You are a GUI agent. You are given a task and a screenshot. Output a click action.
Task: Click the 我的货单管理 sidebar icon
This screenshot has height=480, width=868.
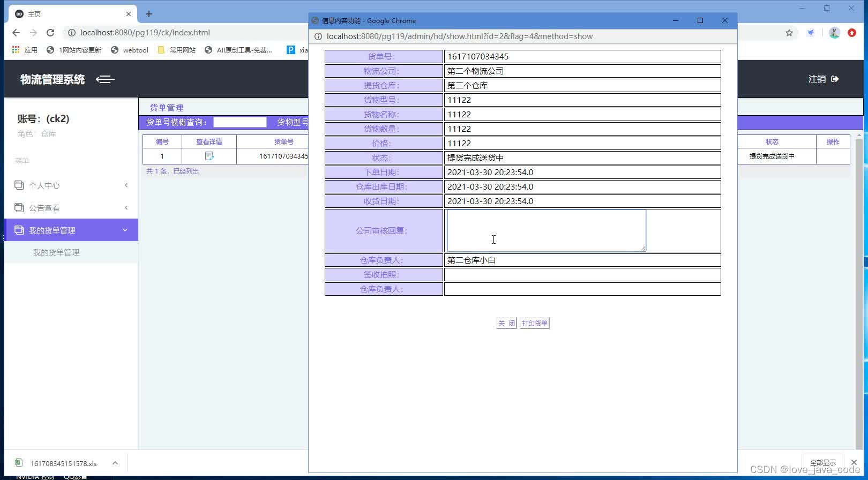click(19, 230)
